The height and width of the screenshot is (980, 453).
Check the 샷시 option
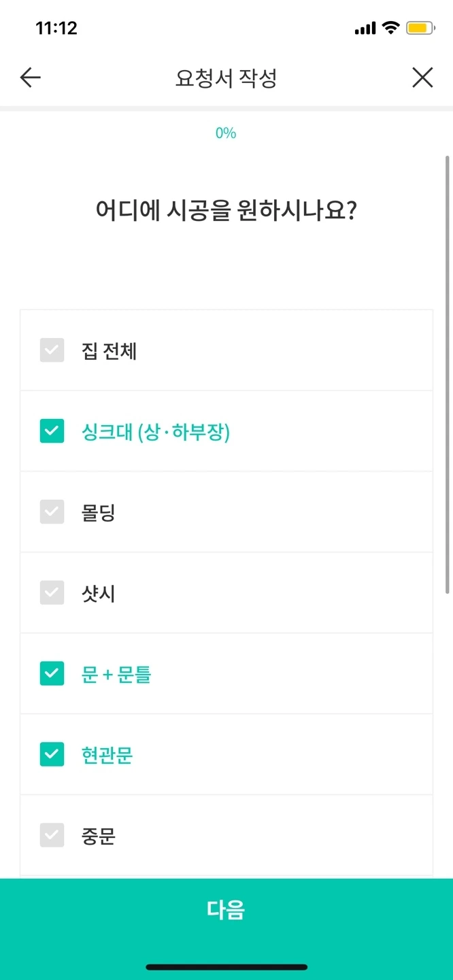(52, 592)
